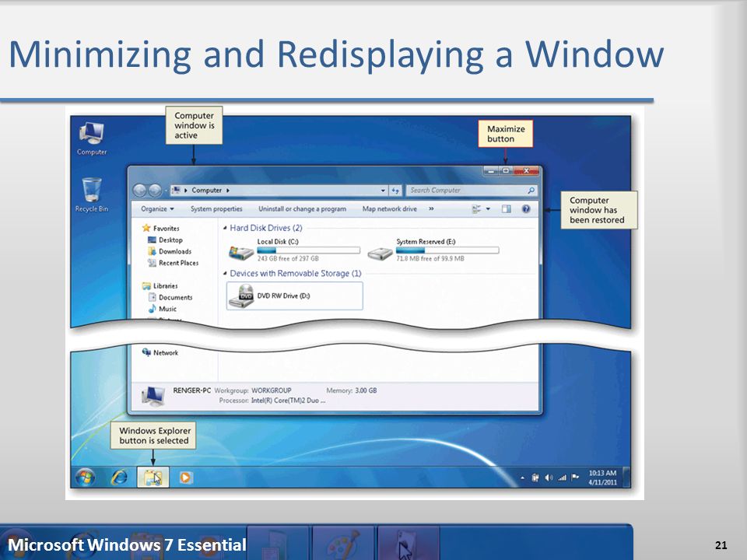Click the "RENGER-PC" name in details pane
The width and height of the screenshot is (747, 560).
pos(191,390)
